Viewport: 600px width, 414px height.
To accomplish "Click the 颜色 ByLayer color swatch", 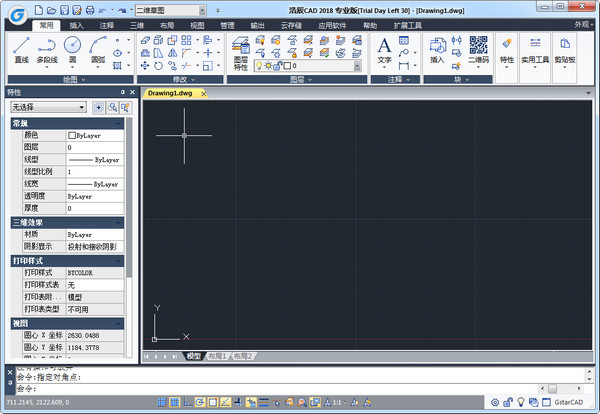I will coord(72,135).
